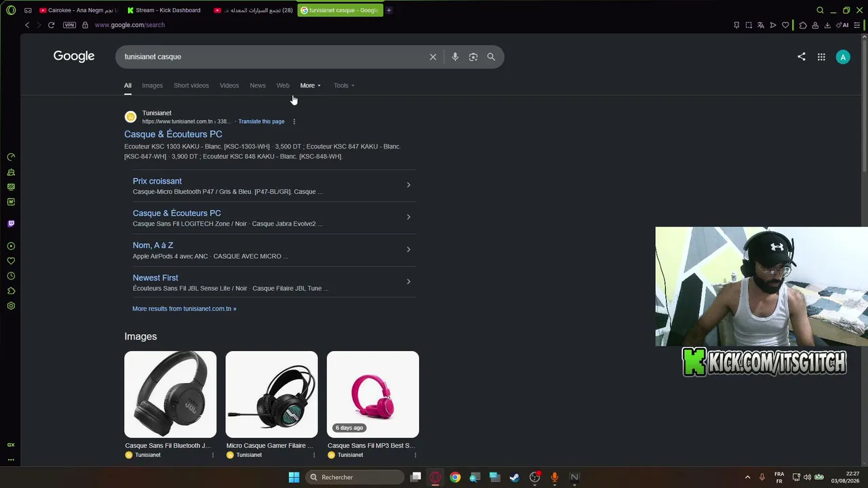Open the Prix croissant sitelink

(x=157, y=181)
